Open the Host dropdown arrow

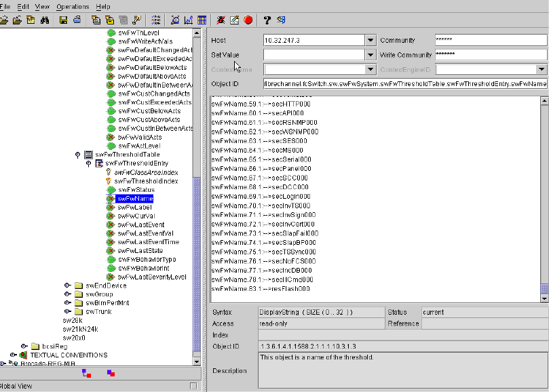370,41
